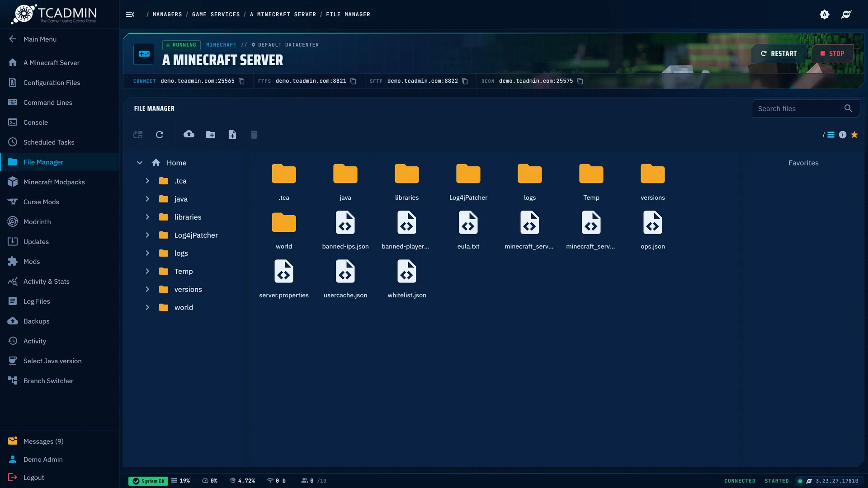Viewport: 868px width, 488px height.
Task: Open Branch Switcher in sidebar
Action: (60, 380)
